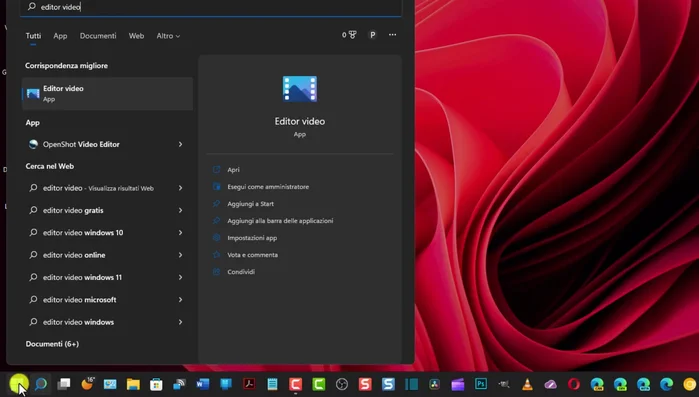Launch standard Microsoft Edge without badge

[x=666, y=384]
